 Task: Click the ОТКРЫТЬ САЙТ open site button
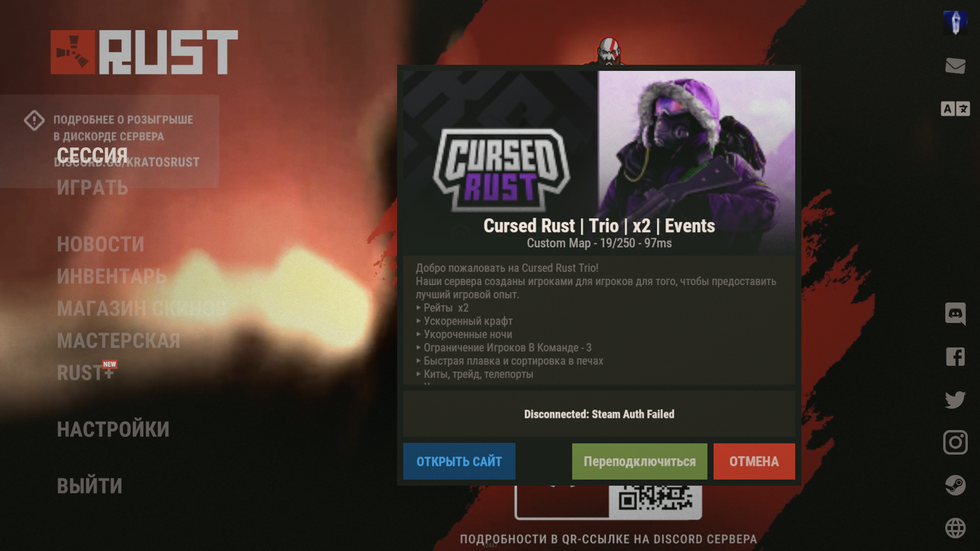coord(459,461)
